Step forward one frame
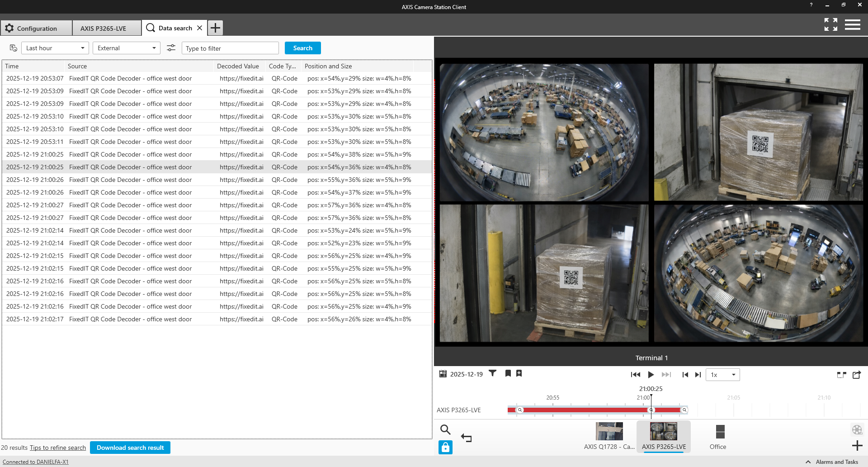 (698, 375)
